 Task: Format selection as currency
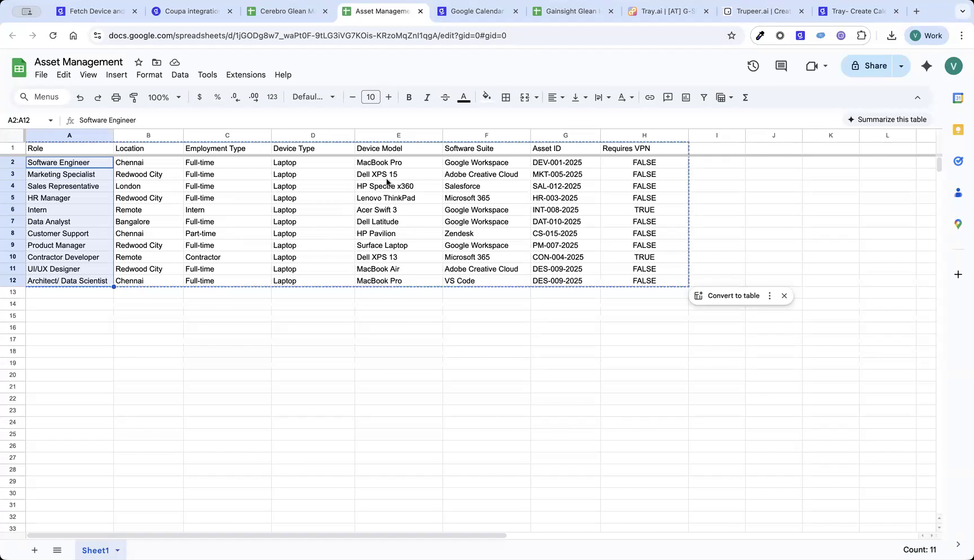199,97
